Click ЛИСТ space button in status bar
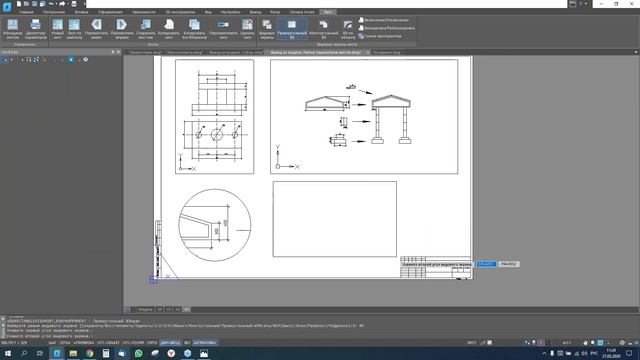The image size is (640, 360). (471, 343)
